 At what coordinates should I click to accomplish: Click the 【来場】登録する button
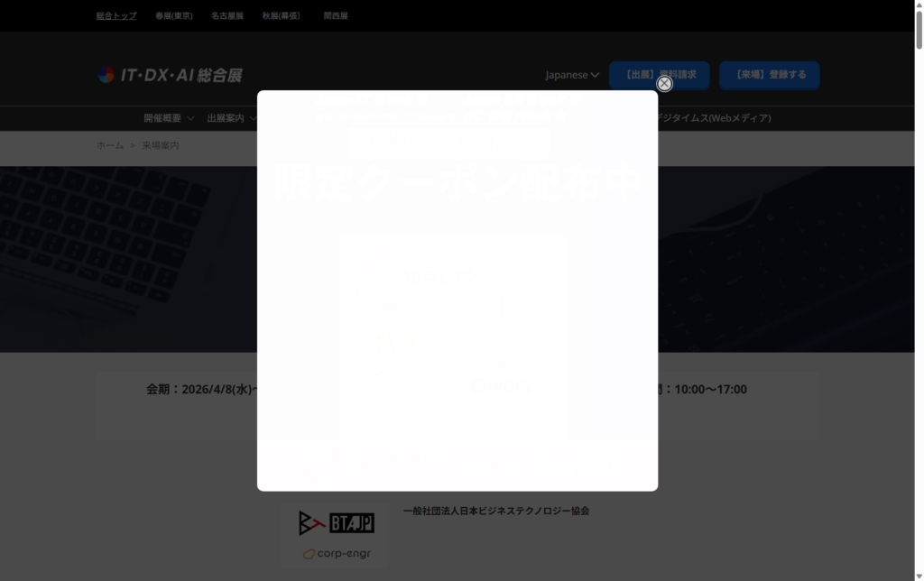click(x=770, y=76)
